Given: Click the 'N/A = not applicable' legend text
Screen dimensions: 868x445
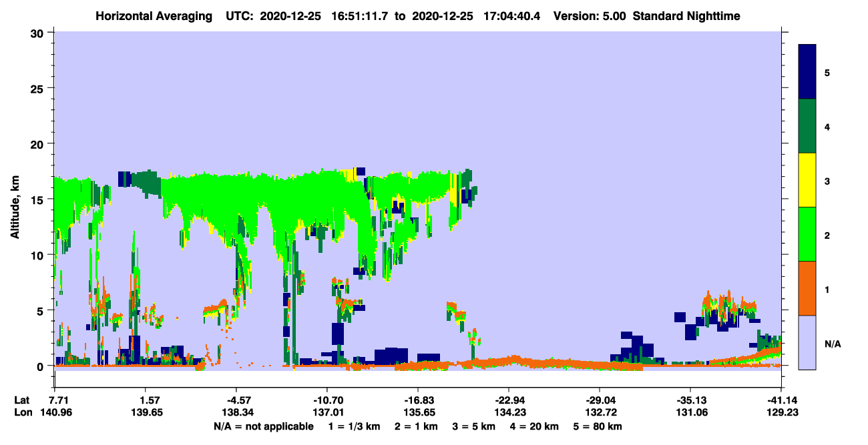Looking at the screenshot, I should [263, 426].
